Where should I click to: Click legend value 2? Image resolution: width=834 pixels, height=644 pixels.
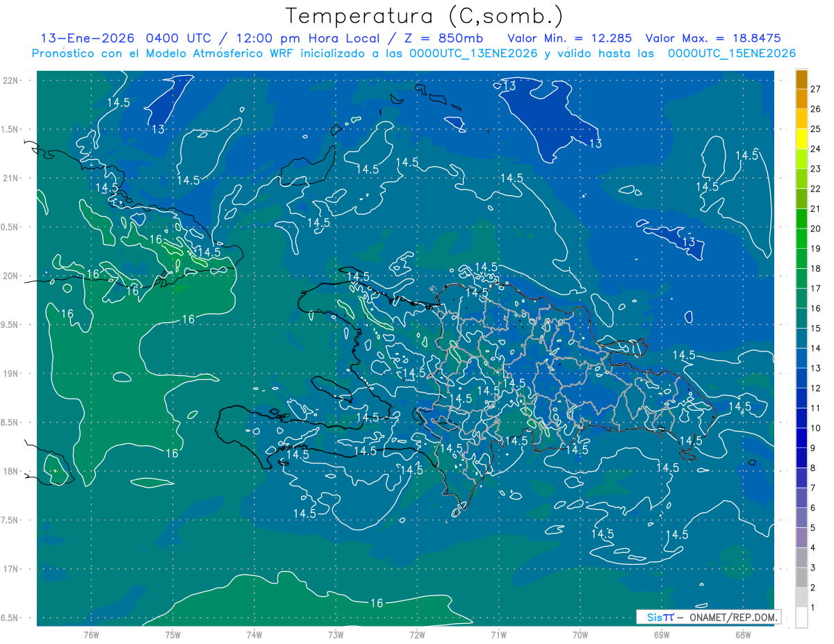[813, 588]
